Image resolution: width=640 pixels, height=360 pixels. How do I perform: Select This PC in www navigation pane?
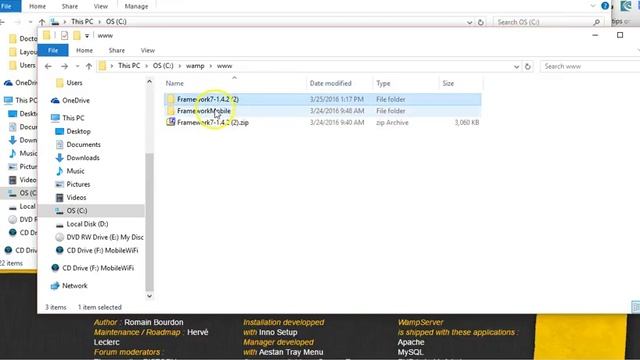click(73, 118)
